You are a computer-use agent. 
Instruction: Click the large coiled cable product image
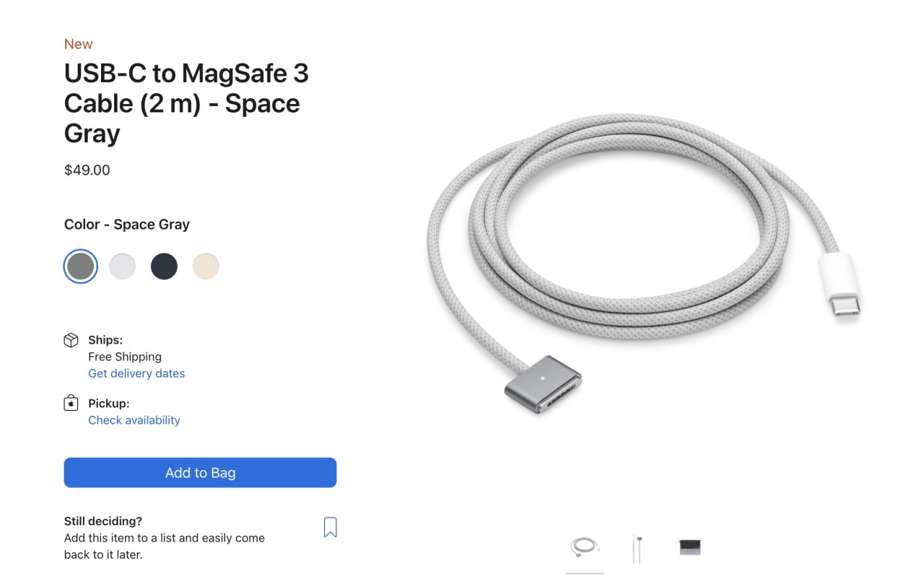[642, 264]
